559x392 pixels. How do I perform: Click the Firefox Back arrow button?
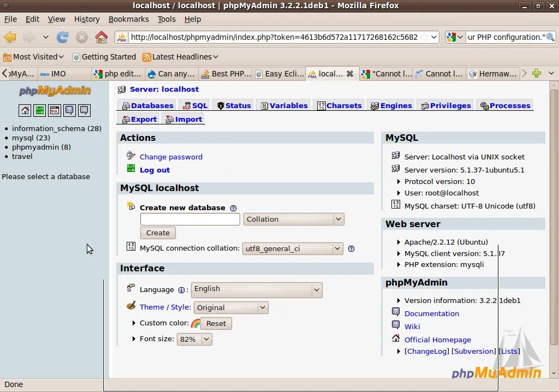pos(10,37)
